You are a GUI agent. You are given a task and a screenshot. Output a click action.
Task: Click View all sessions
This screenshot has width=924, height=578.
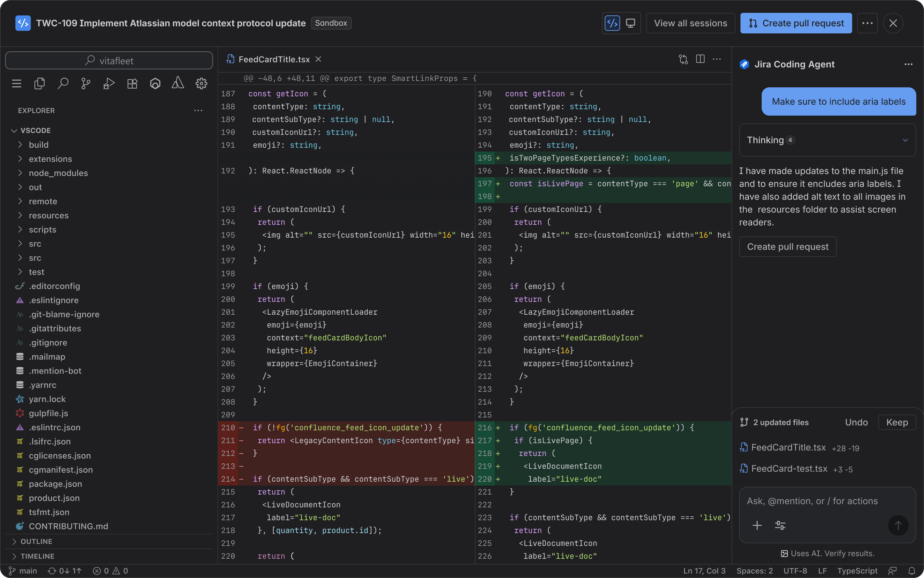pos(690,23)
